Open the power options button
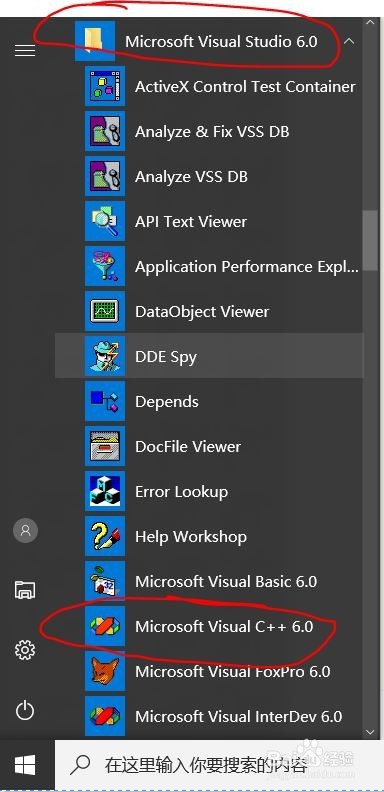The image size is (384, 792). (x=25, y=711)
